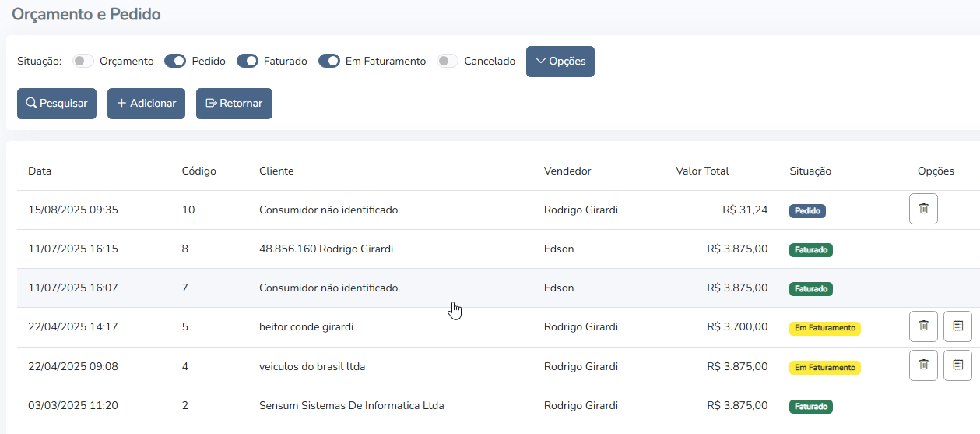Click the Em Faturamento badge for order 5

click(x=824, y=328)
